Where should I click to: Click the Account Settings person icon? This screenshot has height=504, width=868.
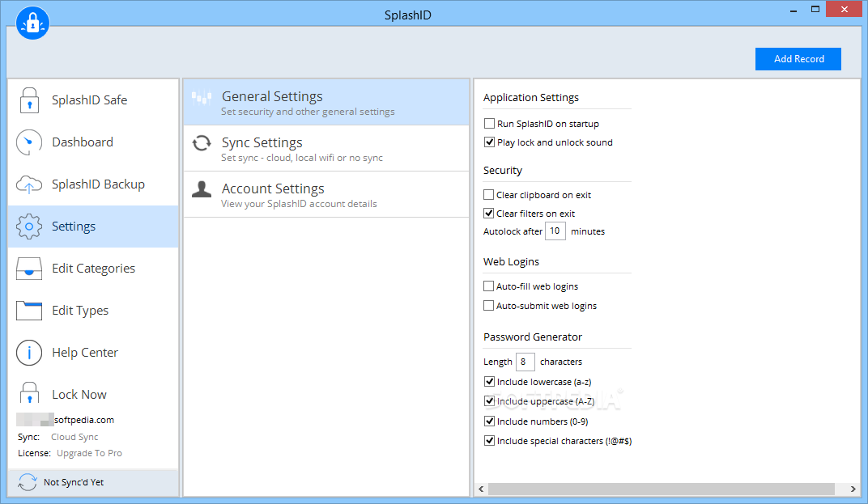202,189
